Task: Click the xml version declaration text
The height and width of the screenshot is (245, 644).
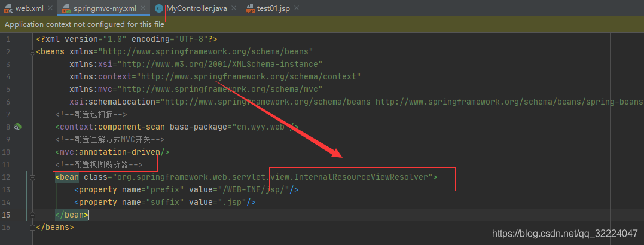Action: click(127, 39)
